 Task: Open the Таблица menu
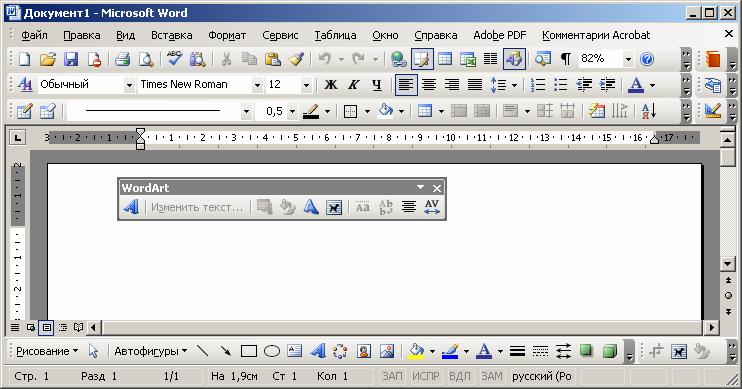tap(335, 35)
